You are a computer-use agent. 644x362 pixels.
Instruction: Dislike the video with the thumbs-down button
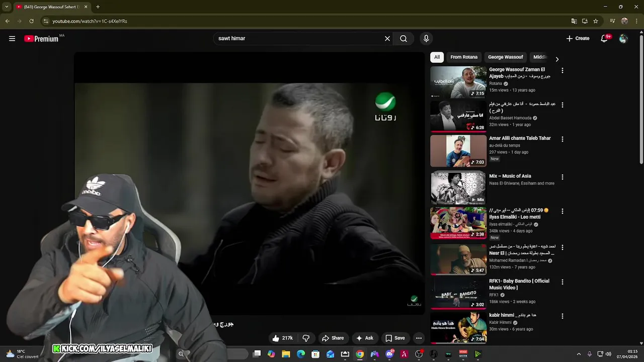click(306, 338)
